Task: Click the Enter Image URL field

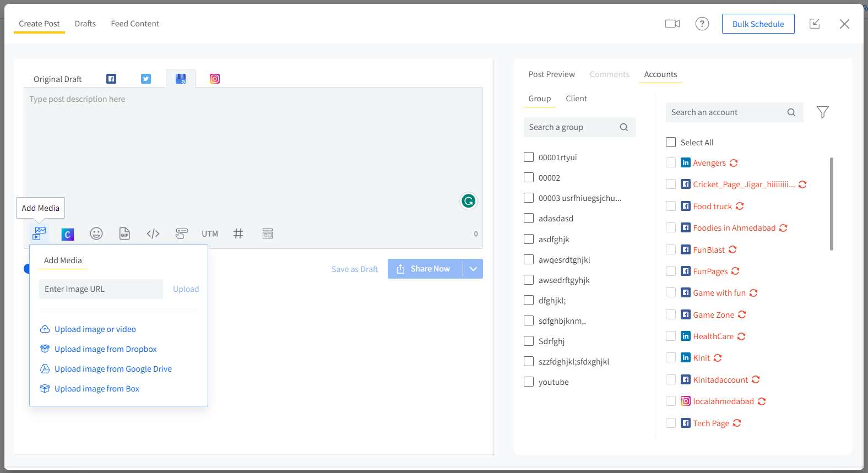Action: 101,289
